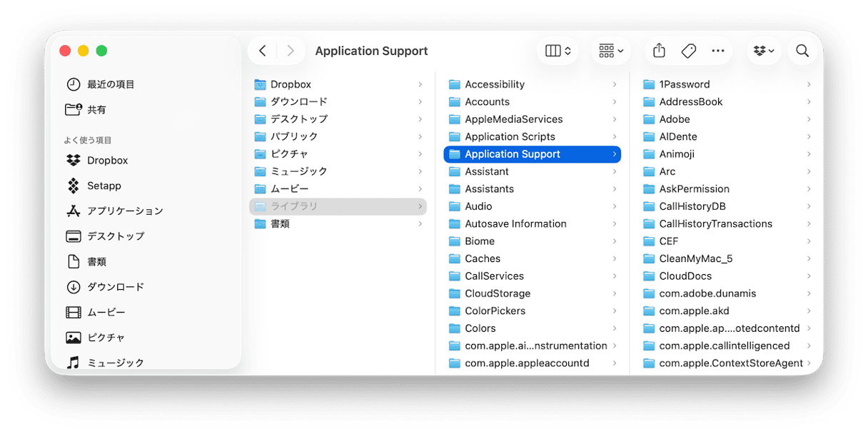Open the More actions ellipsis icon

718,50
